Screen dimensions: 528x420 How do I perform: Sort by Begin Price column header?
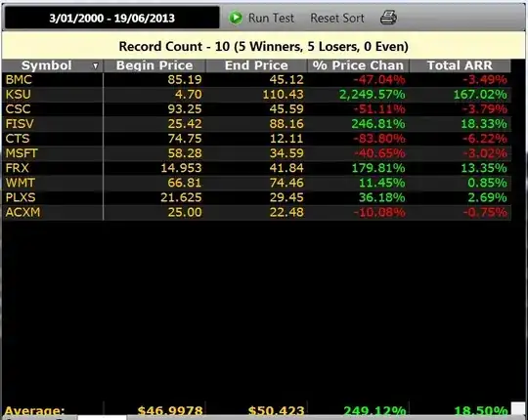pyautogui.click(x=154, y=65)
